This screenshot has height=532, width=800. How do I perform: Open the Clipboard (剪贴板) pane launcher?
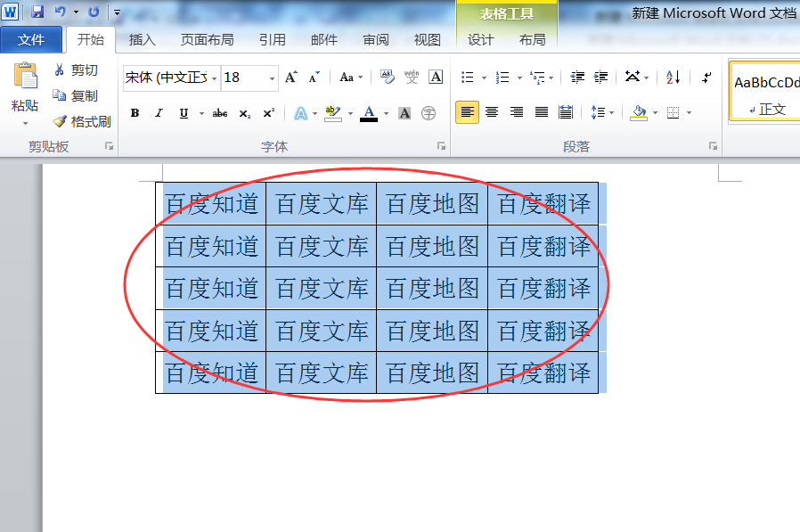point(110,146)
